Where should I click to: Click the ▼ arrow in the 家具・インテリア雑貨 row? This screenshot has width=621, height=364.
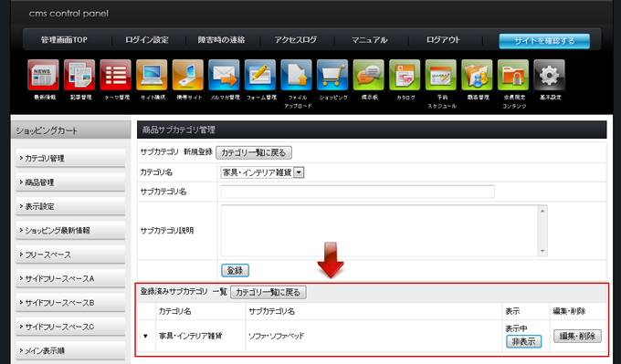[145, 336]
